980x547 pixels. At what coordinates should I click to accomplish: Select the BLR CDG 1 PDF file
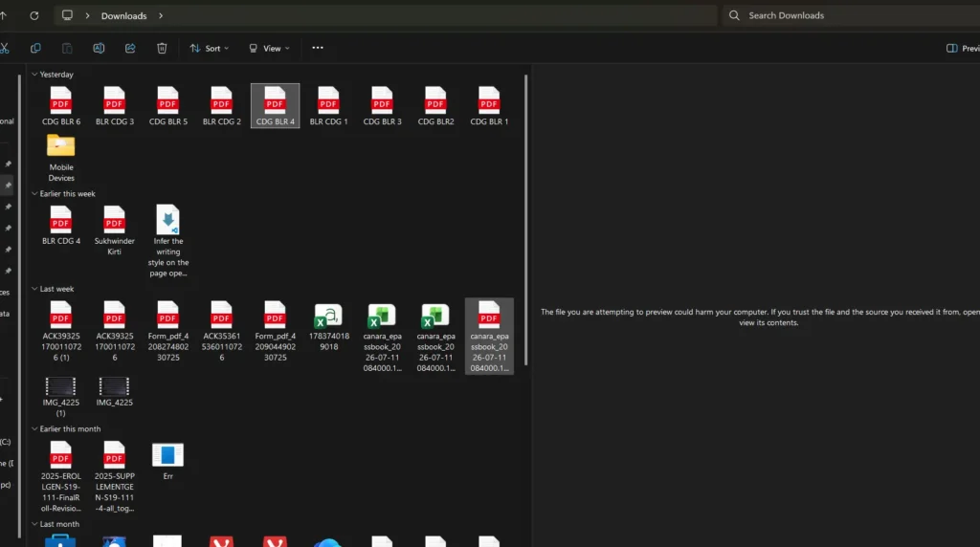329,105
